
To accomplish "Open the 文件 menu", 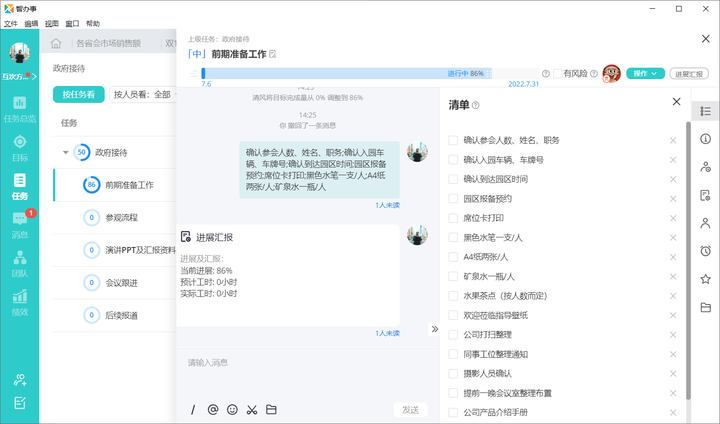I will tap(11, 23).
